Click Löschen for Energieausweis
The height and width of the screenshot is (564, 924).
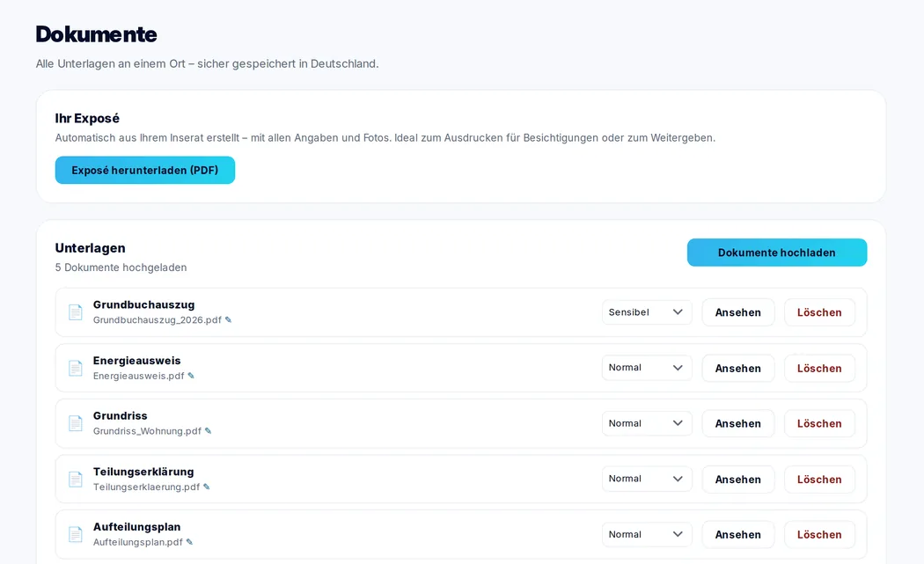coord(819,369)
